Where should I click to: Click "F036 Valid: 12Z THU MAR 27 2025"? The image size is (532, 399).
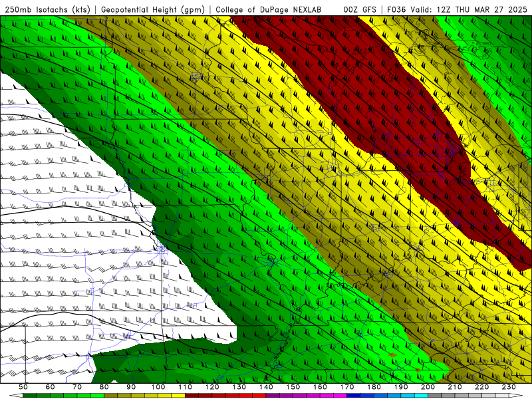pyautogui.click(x=457, y=9)
